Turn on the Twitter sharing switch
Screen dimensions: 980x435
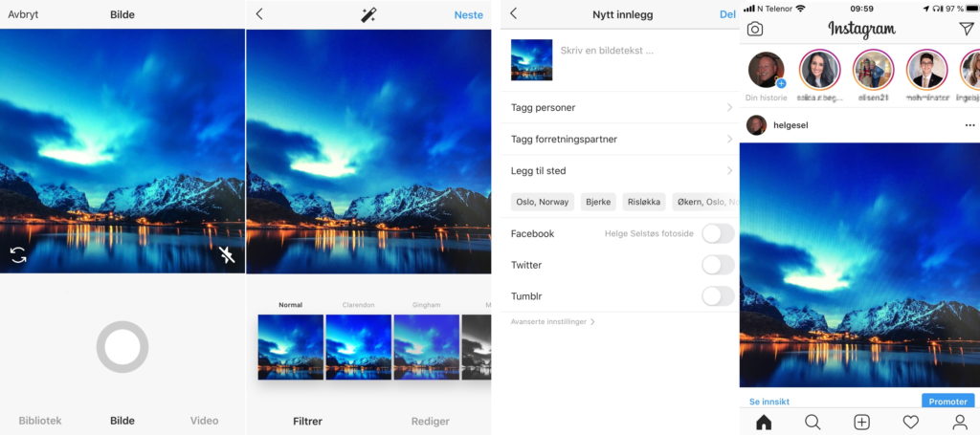pos(717,265)
